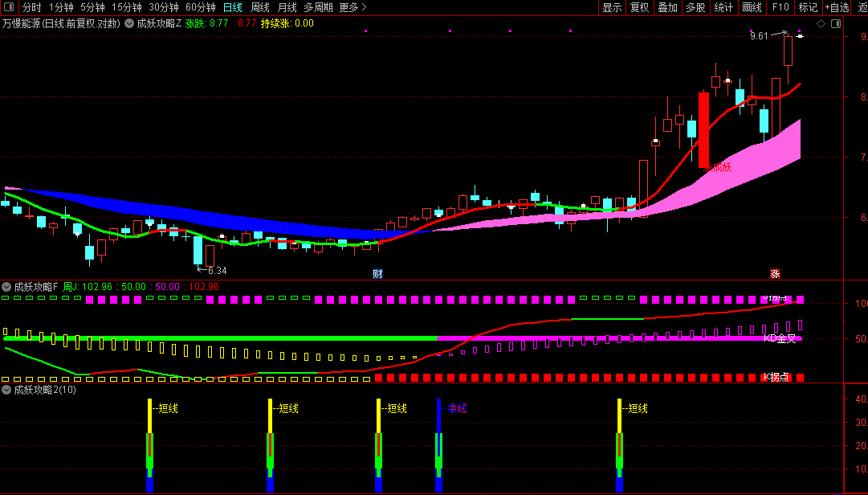Add stock via +自选 button

(x=837, y=7)
